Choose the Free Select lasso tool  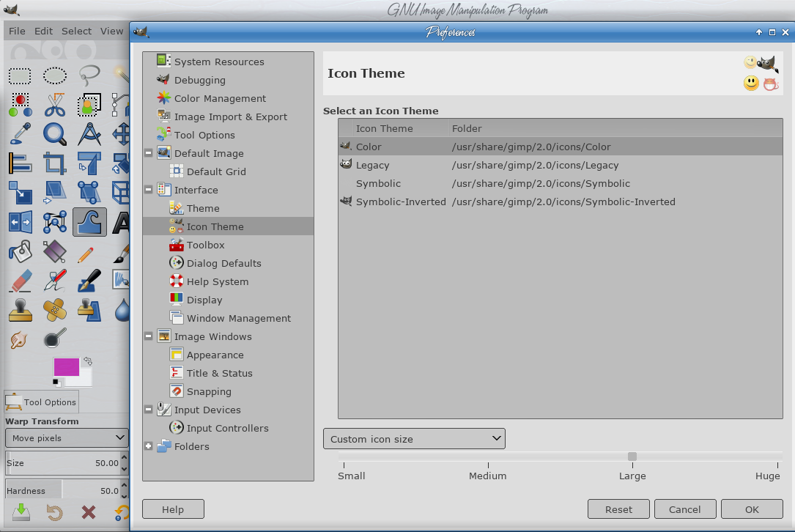(x=89, y=76)
